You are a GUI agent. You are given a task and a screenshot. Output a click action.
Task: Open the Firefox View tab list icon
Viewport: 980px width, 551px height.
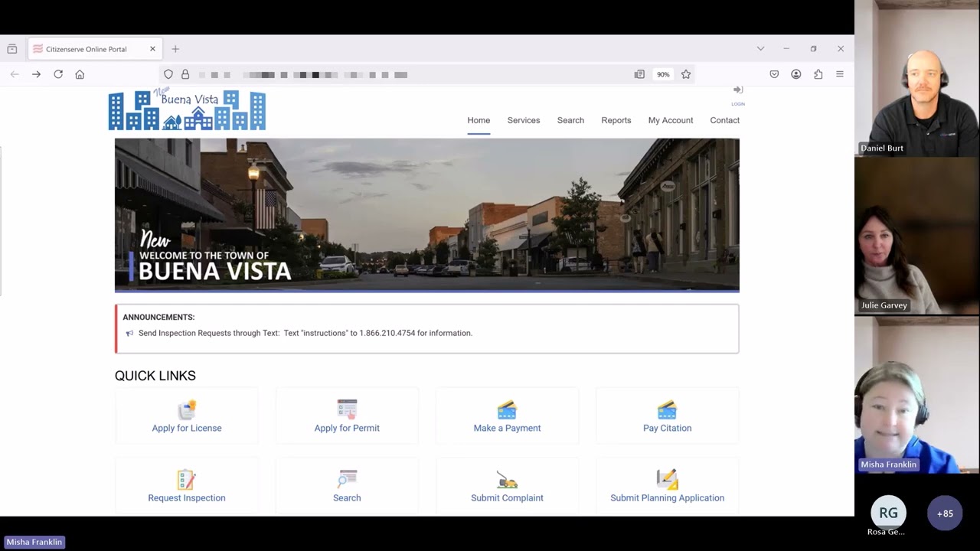click(x=12, y=49)
